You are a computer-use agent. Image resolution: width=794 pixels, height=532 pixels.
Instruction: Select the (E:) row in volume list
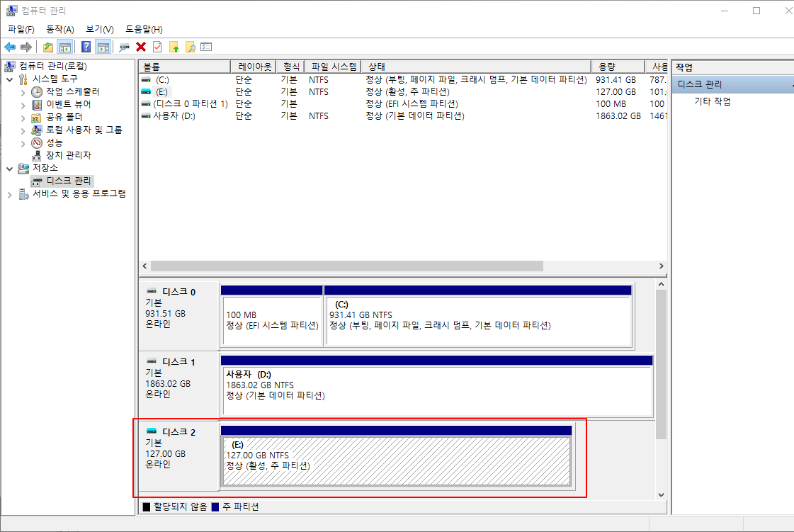tap(403, 91)
